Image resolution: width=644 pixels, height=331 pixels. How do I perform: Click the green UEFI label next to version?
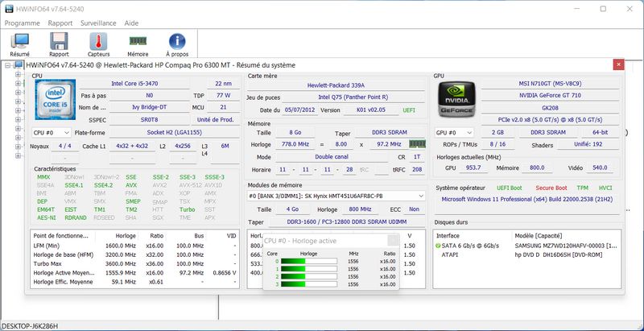tap(409, 110)
